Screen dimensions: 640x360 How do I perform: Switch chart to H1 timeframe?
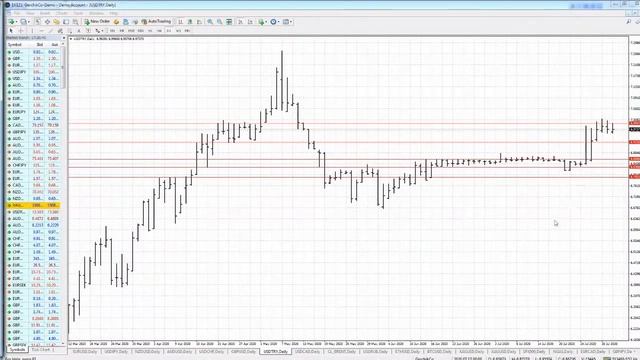pyautogui.click(x=150, y=31)
